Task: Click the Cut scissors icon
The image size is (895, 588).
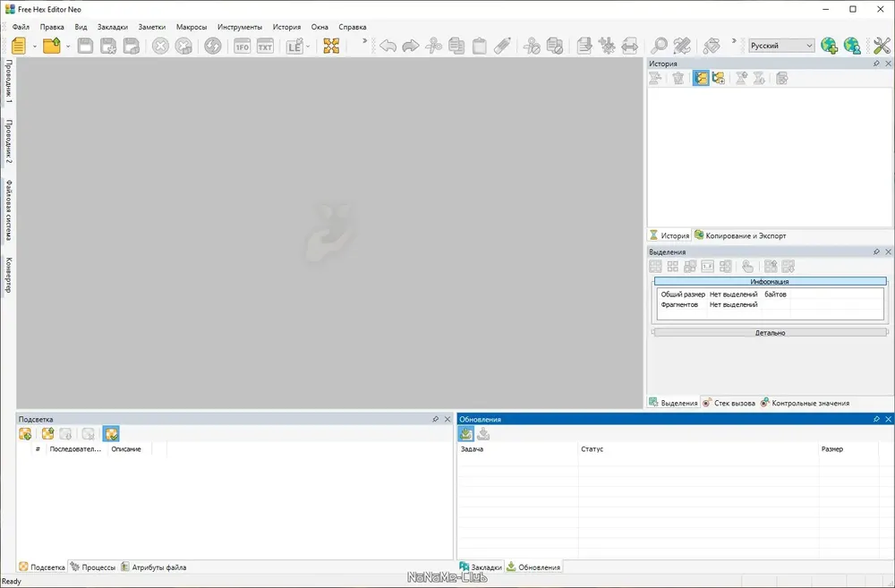Action: (x=434, y=46)
